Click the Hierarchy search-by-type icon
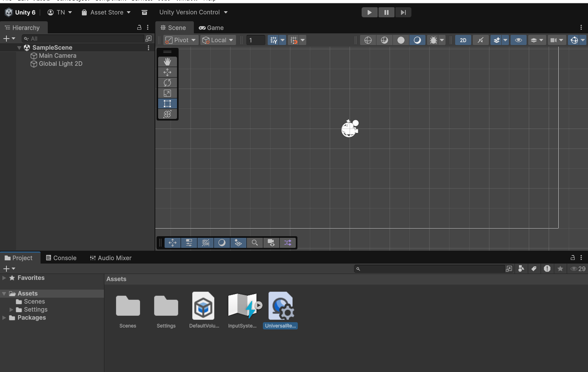588x372 pixels. pos(148,38)
